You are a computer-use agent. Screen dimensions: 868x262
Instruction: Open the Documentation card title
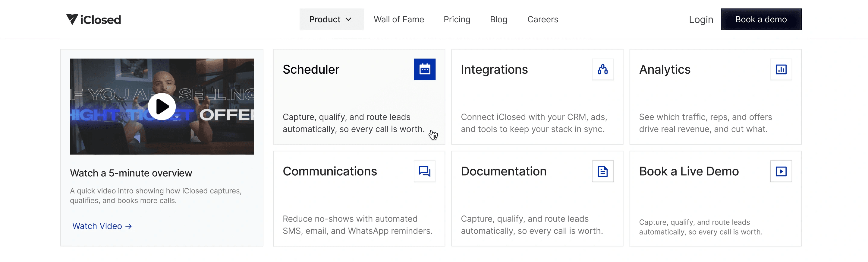[x=503, y=171]
